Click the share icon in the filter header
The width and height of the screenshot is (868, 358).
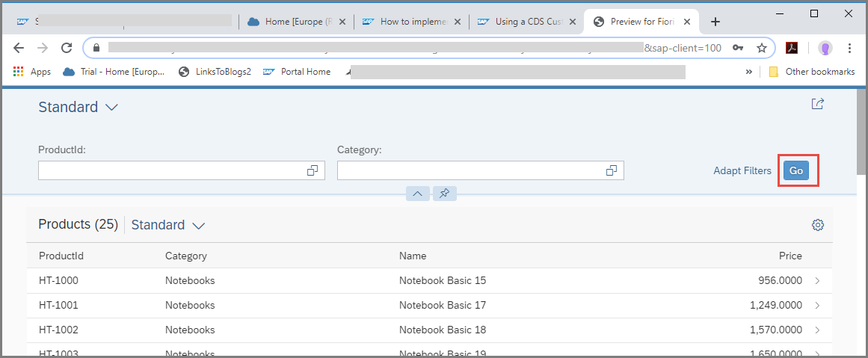(x=818, y=103)
